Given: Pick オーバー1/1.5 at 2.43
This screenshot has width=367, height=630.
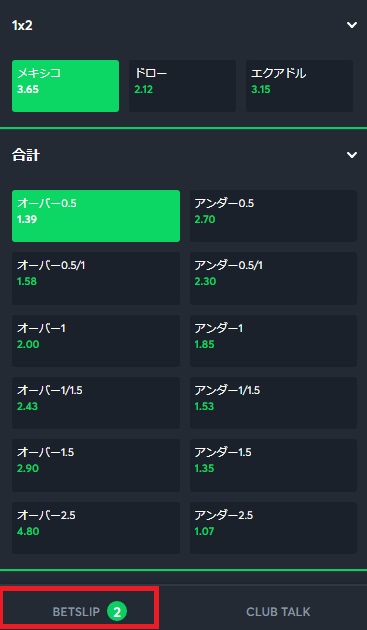Looking at the screenshot, I should pos(96,403).
